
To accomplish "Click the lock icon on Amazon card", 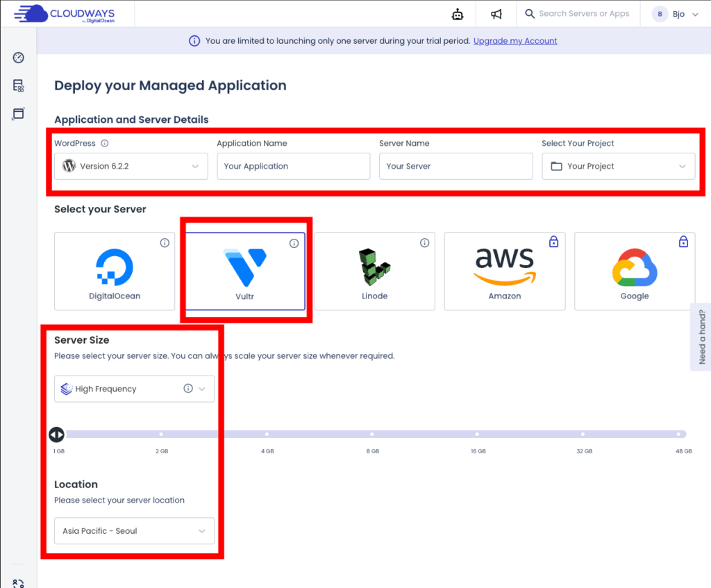I will [553, 242].
